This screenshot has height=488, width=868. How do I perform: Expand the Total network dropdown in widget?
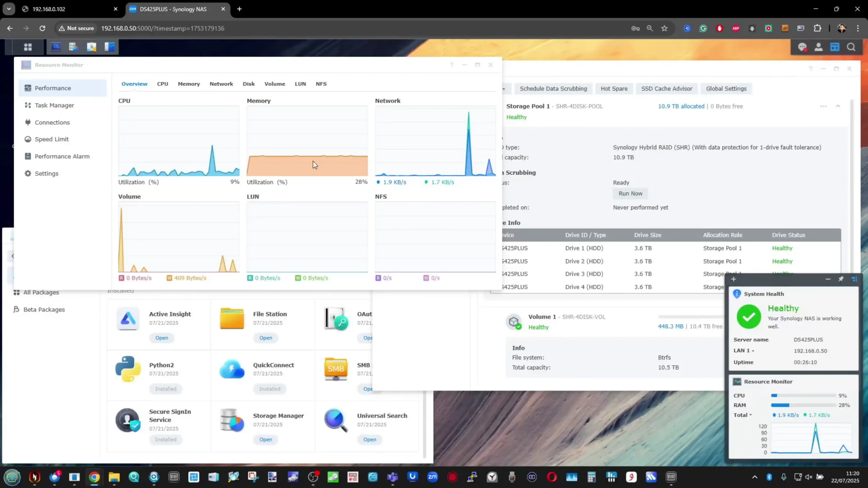pyautogui.click(x=743, y=415)
